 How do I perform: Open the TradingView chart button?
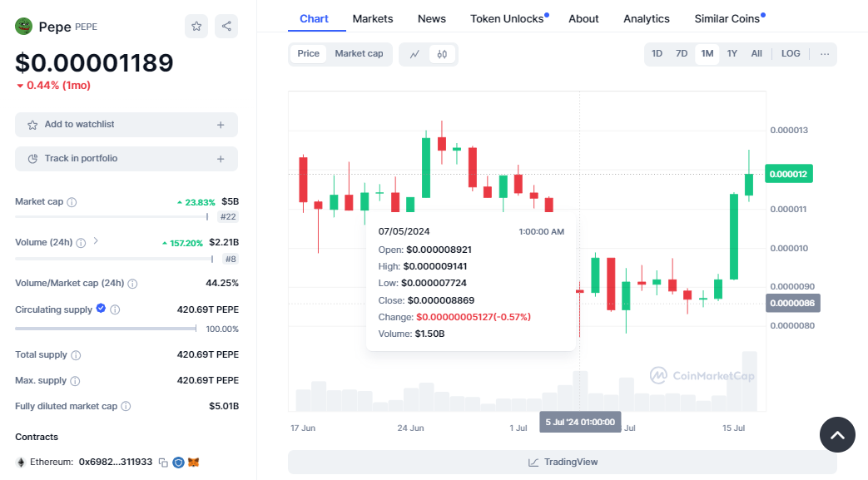(563, 462)
